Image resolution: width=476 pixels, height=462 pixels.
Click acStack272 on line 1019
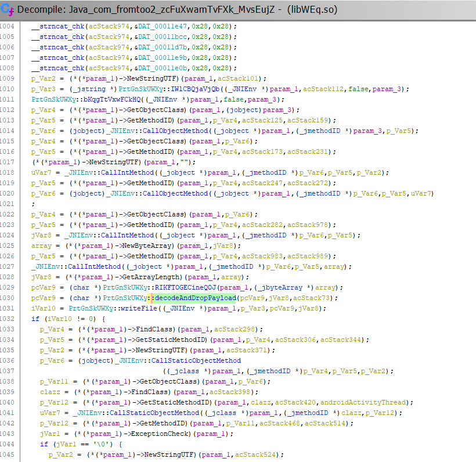308,183
